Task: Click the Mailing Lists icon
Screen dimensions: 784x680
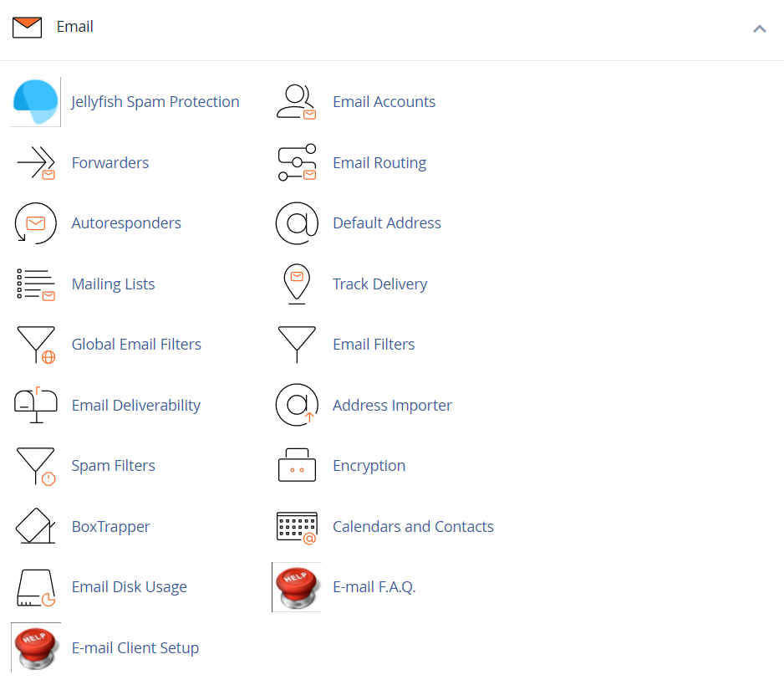Action: click(35, 284)
